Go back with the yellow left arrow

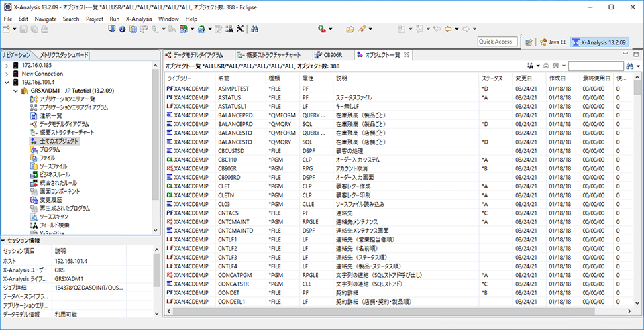click(449, 29)
